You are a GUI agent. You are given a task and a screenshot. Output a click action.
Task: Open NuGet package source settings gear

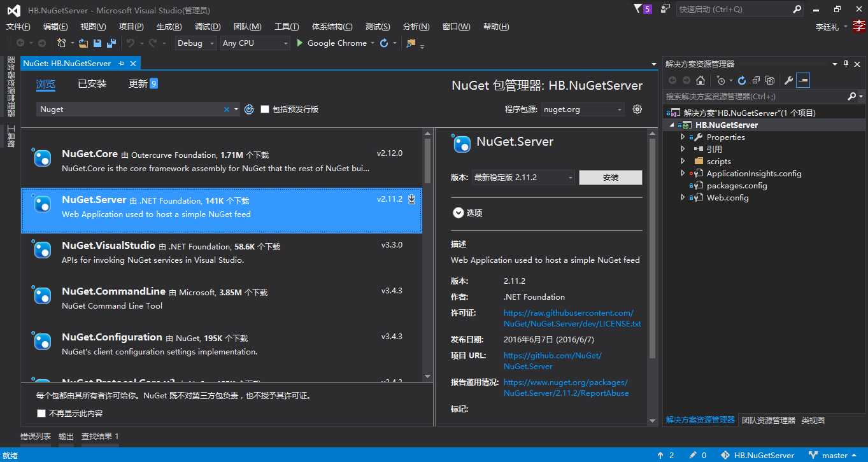(637, 109)
